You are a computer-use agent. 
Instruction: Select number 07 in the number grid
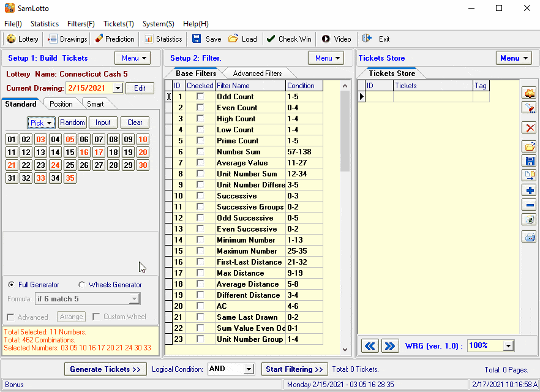point(99,139)
